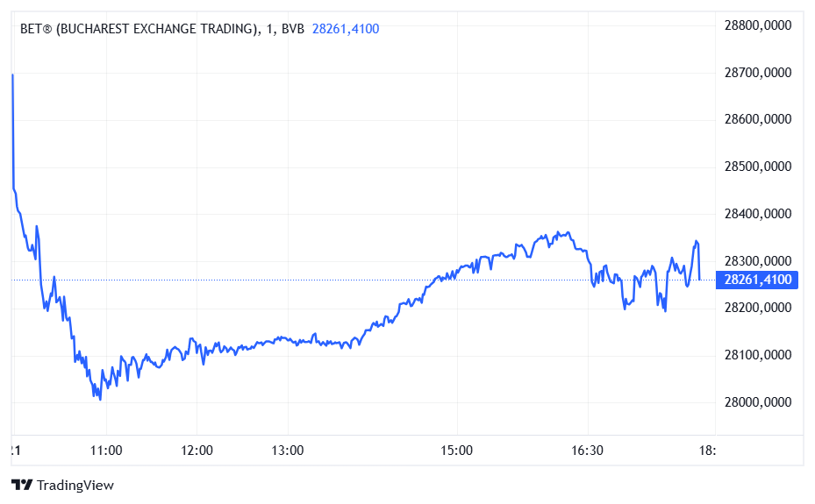Open the TradingView text link
The height and width of the screenshot is (504, 815).
tap(75, 485)
